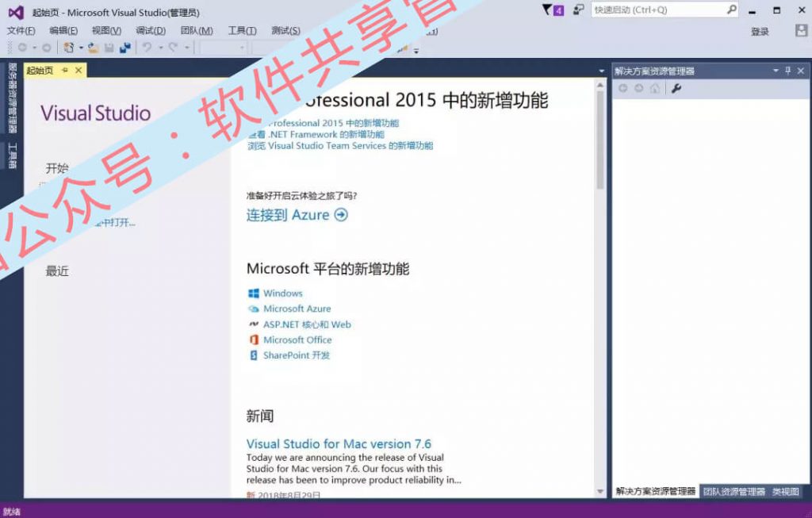Click the New Project toolbar icon
812x518 pixels.
click(x=68, y=48)
